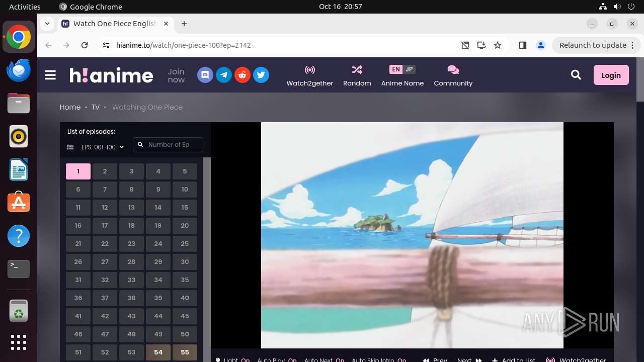Go to the Prev episode

point(435,360)
